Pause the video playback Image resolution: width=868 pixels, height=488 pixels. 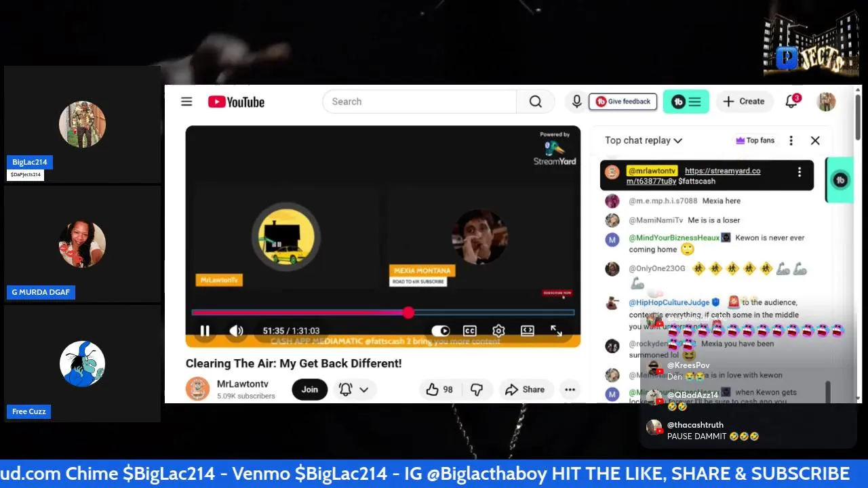click(205, 331)
